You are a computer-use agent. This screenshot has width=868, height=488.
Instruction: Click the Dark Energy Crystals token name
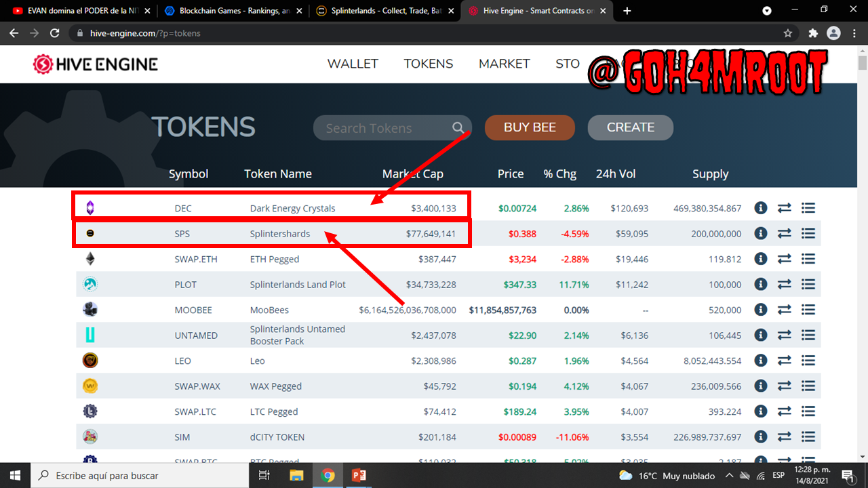293,208
